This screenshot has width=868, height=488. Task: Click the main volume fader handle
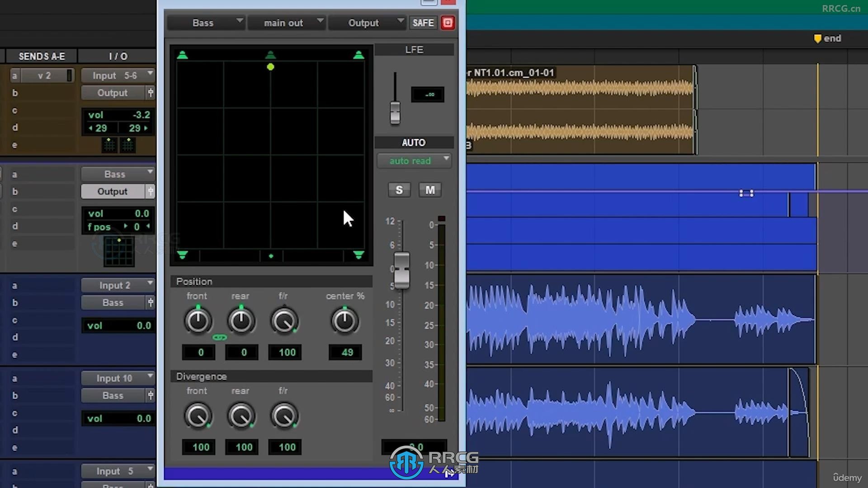point(401,270)
